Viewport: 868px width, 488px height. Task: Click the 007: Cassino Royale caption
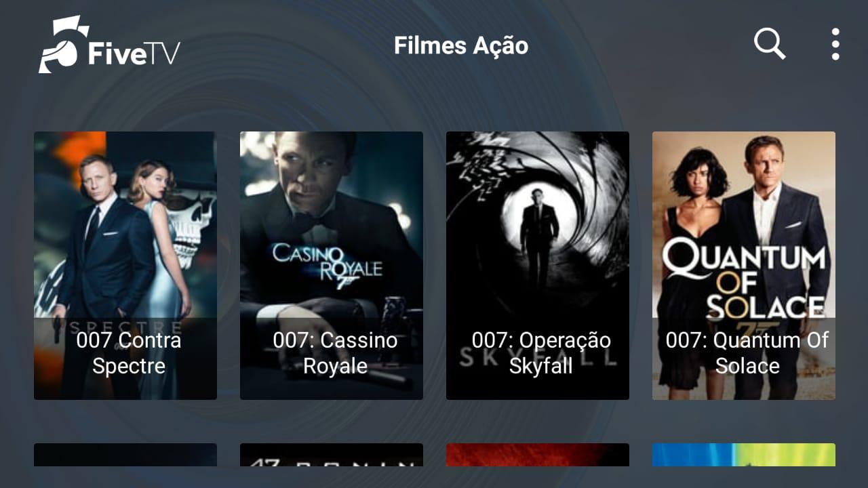pyautogui.click(x=335, y=353)
